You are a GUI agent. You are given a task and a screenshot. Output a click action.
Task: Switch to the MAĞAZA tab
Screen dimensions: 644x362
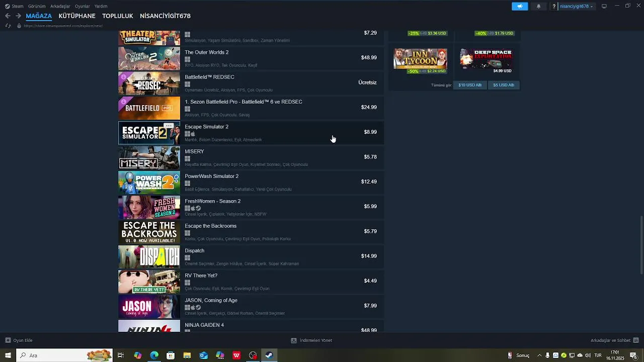point(39,16)
